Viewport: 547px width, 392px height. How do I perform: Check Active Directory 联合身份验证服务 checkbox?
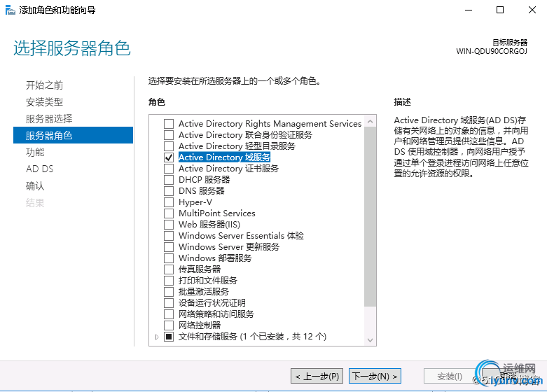click(x=169, y=135)
